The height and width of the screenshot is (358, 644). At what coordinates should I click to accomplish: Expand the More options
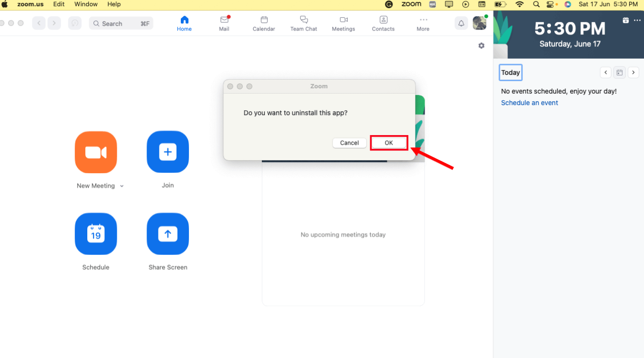(423, 23)
